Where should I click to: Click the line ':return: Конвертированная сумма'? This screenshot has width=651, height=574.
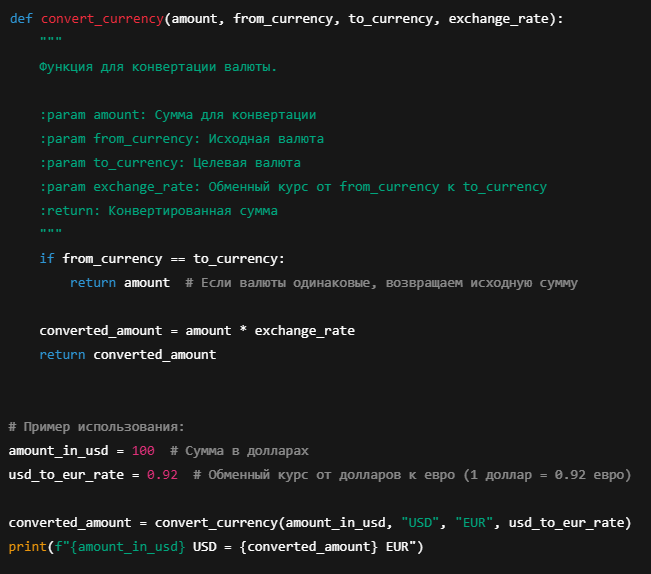[159, 211]
